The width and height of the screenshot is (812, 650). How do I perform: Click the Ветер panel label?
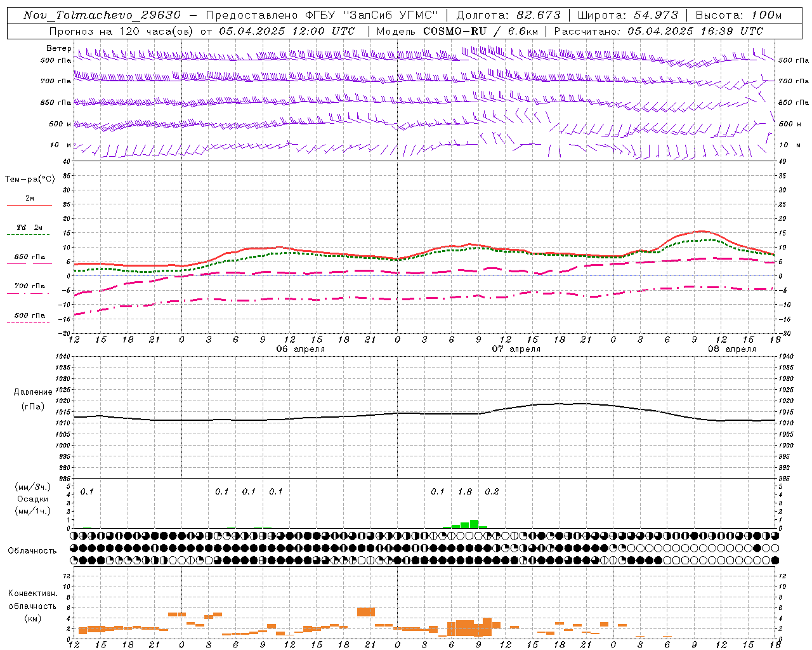coord(58,48)
